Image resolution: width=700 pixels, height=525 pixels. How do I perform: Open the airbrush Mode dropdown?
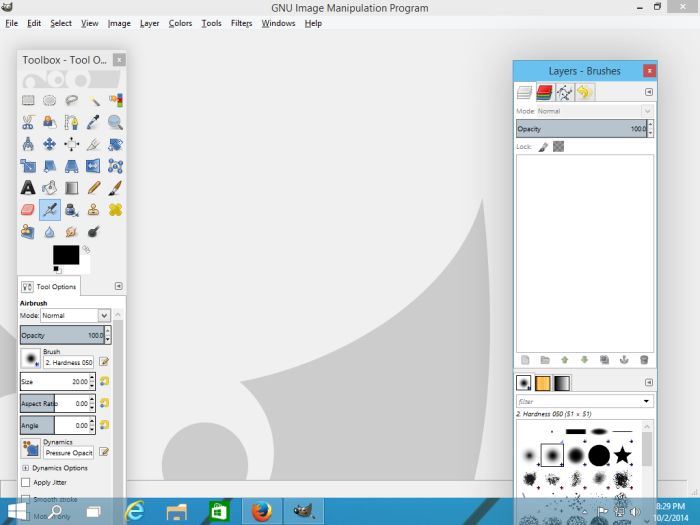pyautogui.click(x=104, y=315)
